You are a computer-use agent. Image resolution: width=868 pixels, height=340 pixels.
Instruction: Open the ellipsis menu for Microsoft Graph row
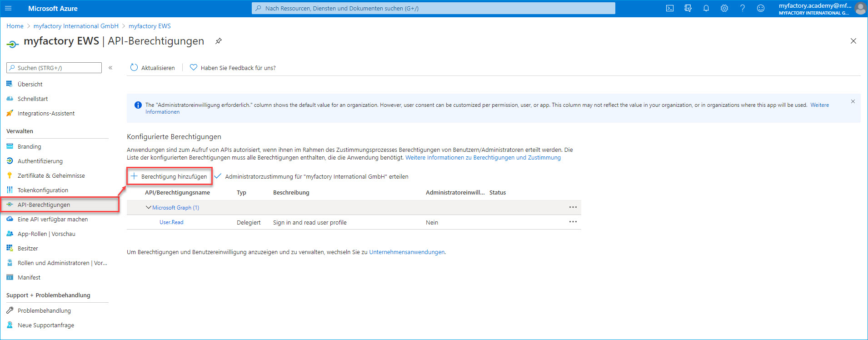tap(573, 207)
